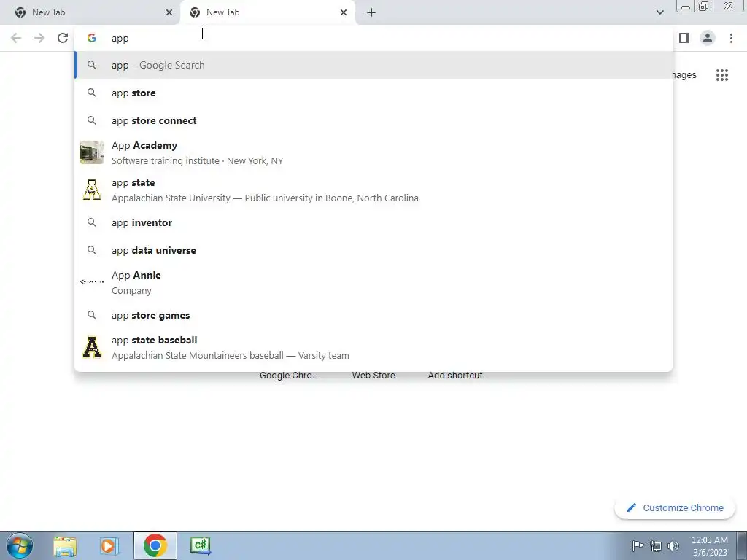747x560 pixels.
Task: Toggle the Chrome side panel icon
Action: [684, 38]
